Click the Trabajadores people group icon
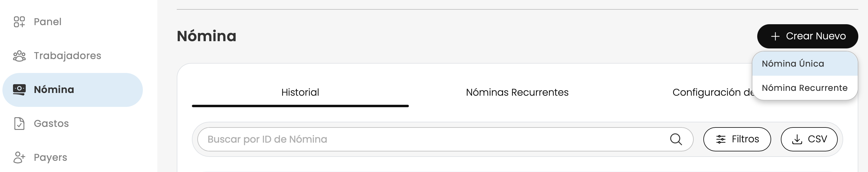Screen dimensions: 868x172 point(19,56)
